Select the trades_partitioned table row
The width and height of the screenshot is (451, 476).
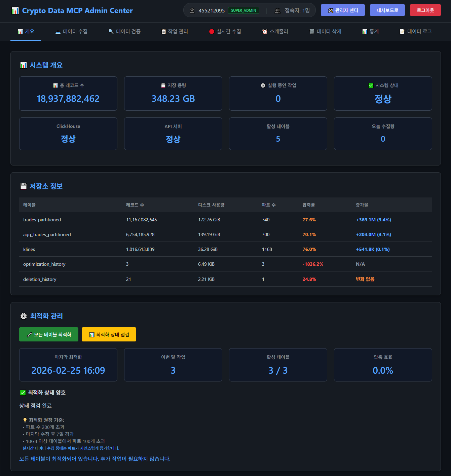click(42, 220)
